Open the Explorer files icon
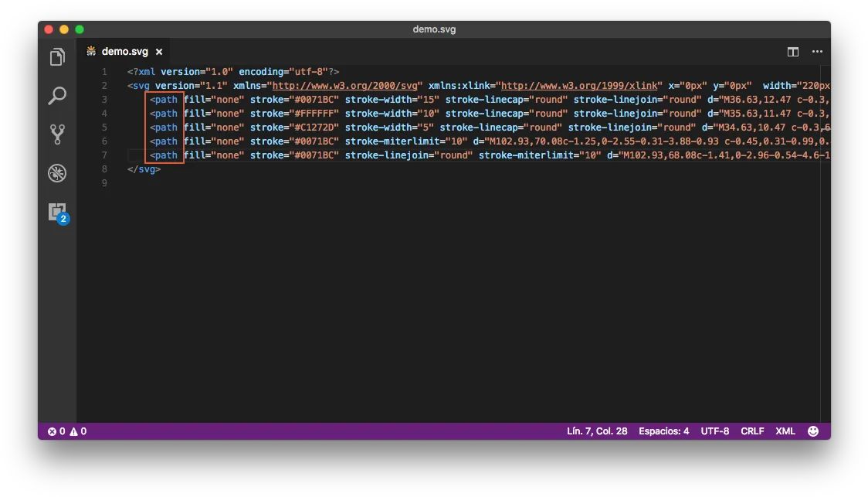 57,56
